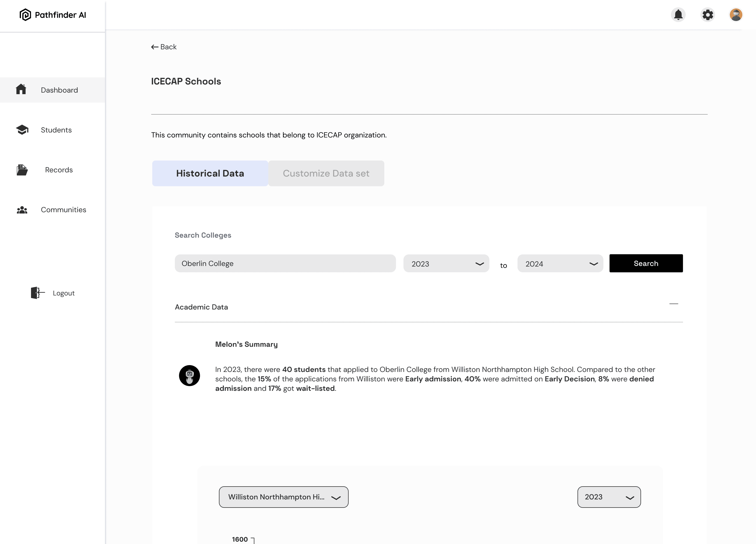The height and width of the screenshot is (544, 756).
Task: Open settings gear icon
Action: (707, 15)
